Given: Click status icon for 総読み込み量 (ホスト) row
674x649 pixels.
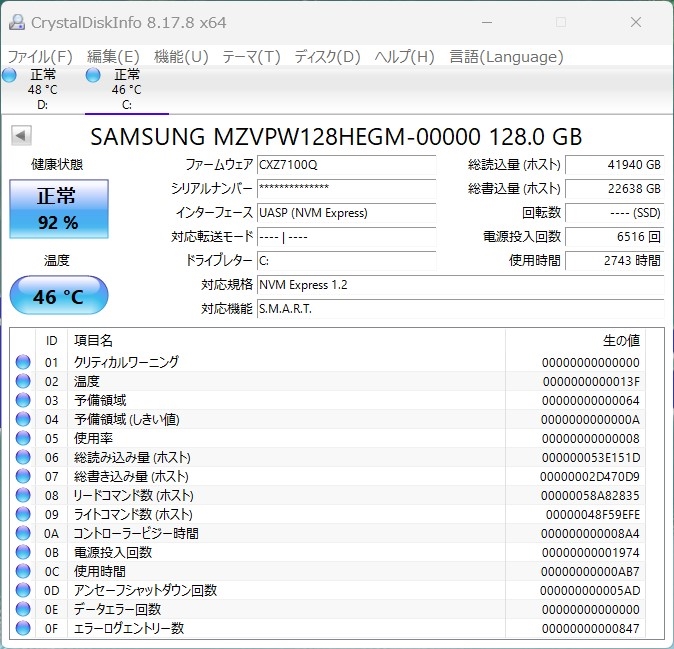Looking at the screenshot, I should click(x=23, y=457).
